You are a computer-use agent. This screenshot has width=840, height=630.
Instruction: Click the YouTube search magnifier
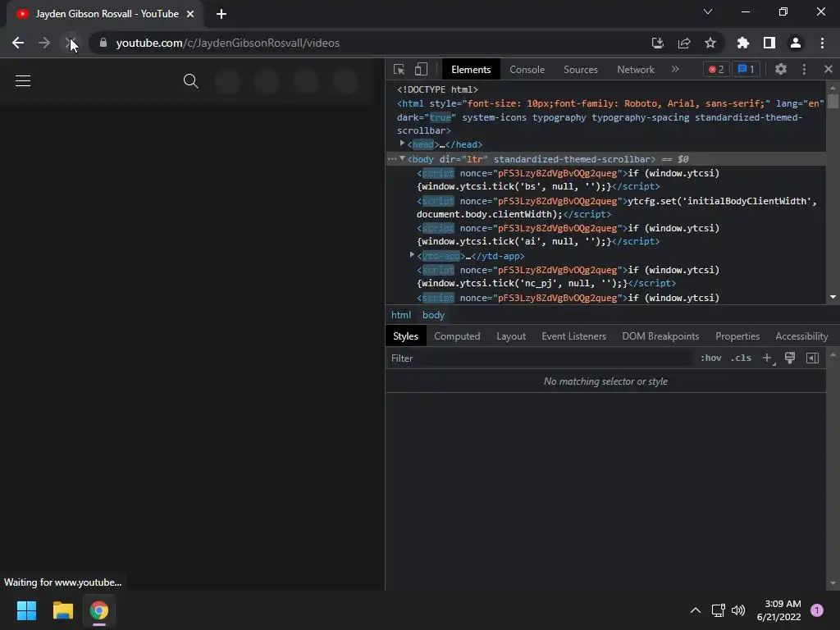[190, 81]
